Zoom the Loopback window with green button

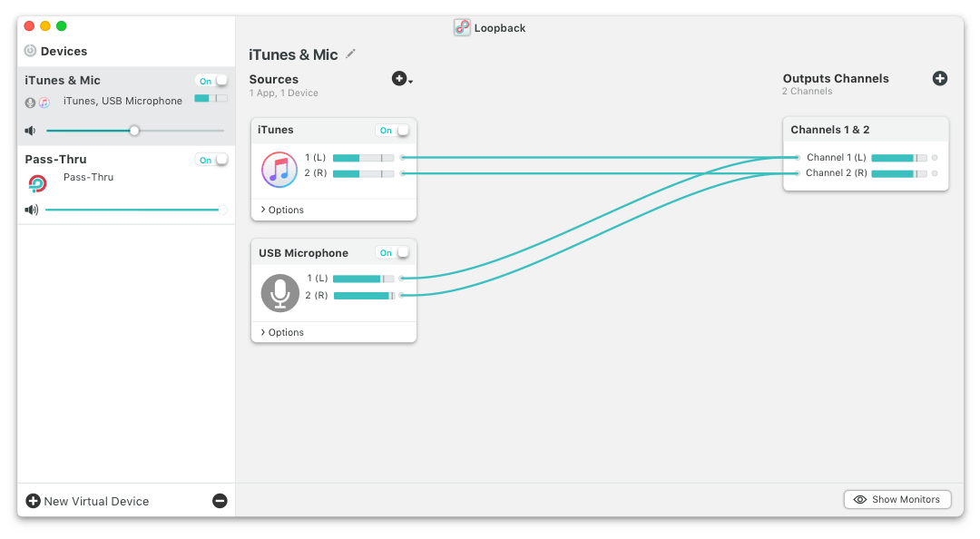(62, 25)
